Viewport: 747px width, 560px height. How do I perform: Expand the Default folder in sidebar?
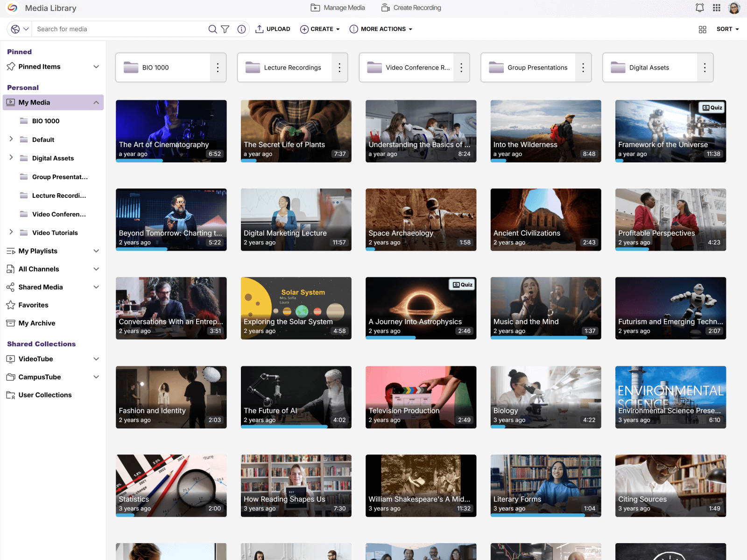click(11, 139)
